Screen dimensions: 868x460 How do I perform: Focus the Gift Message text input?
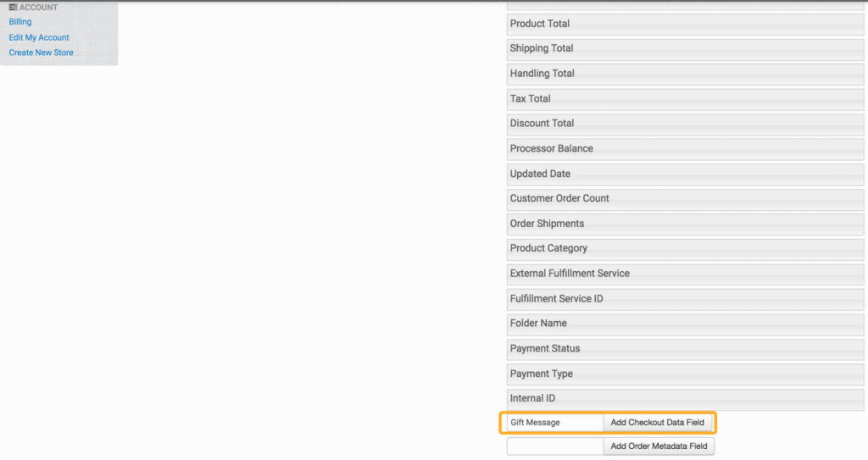point(554,423)
